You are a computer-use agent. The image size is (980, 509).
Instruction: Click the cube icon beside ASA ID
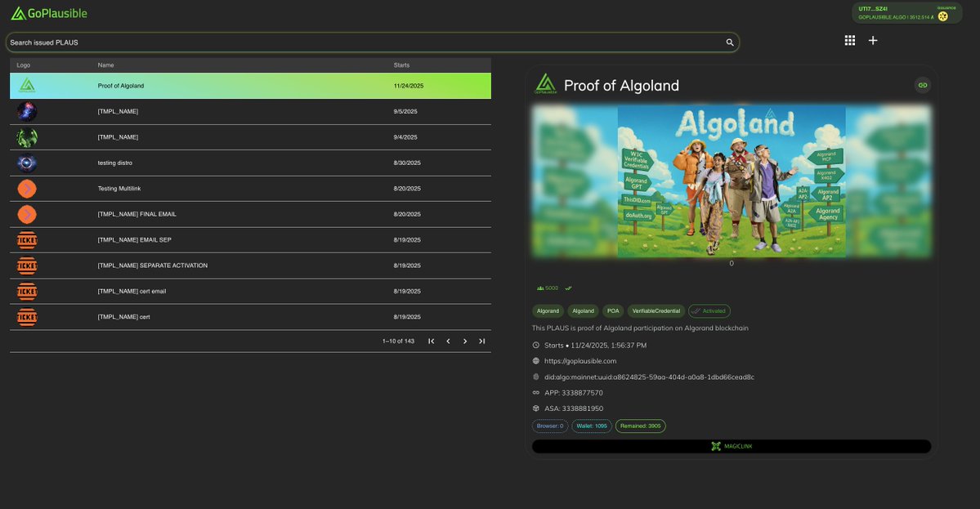coord(535,409)
